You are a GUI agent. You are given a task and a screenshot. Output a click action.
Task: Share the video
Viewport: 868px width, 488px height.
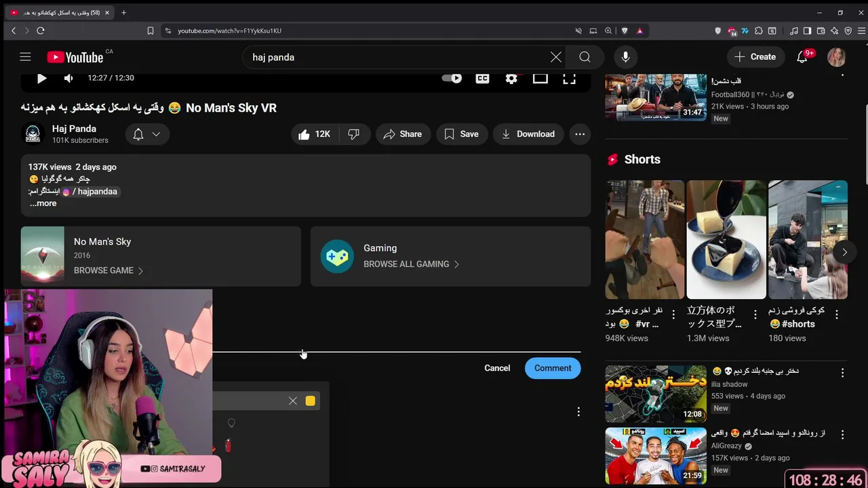(x=403, y=134)
